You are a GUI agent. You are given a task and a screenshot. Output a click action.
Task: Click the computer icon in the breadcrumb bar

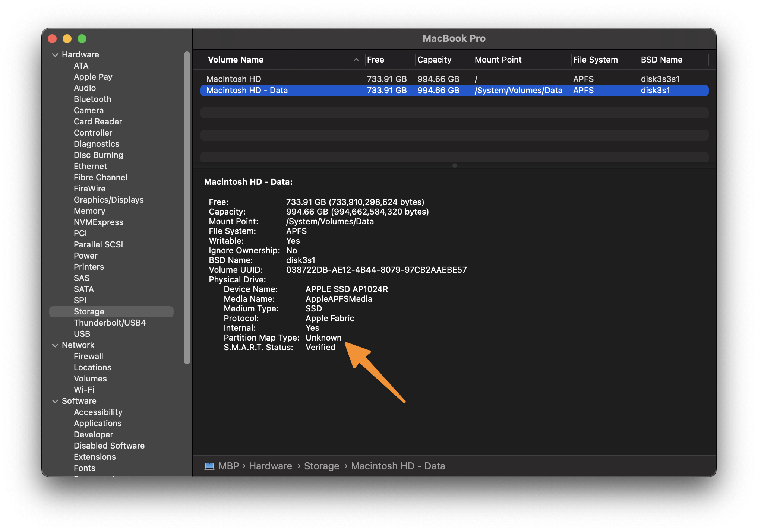click(210, 466)
